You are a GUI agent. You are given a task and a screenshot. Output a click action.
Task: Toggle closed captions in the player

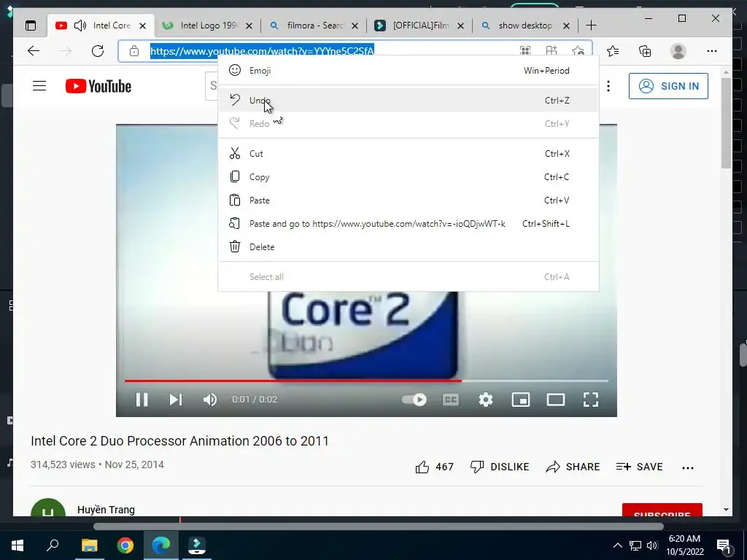pos(451,400)
